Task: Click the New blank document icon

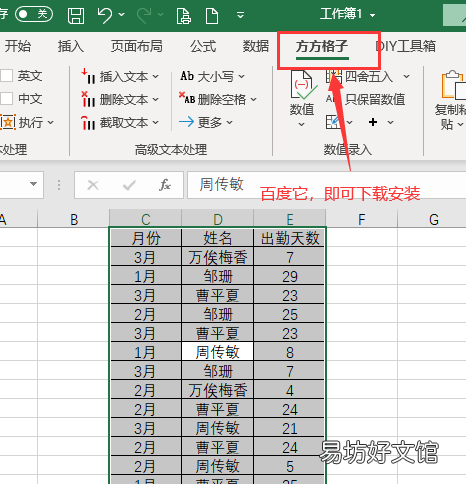Action: tap(212, 15)
